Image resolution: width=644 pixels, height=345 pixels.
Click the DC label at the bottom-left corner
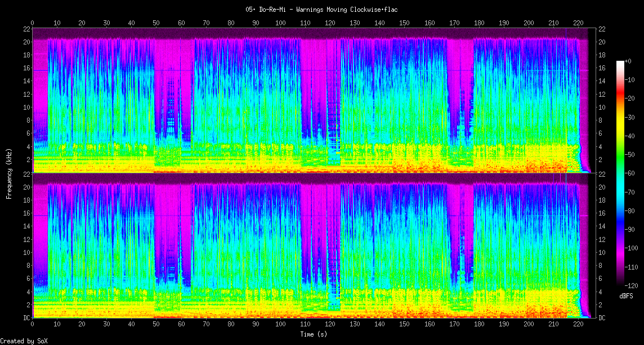point(26,318)
